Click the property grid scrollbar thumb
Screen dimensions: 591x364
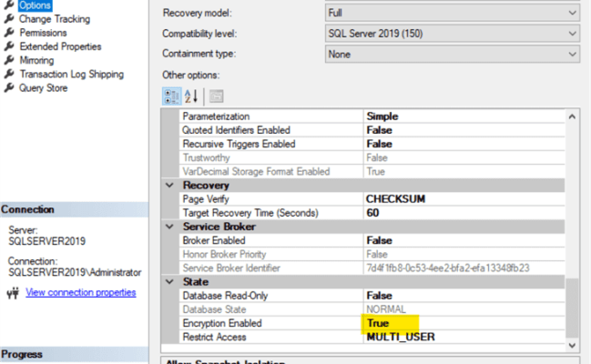572,308
